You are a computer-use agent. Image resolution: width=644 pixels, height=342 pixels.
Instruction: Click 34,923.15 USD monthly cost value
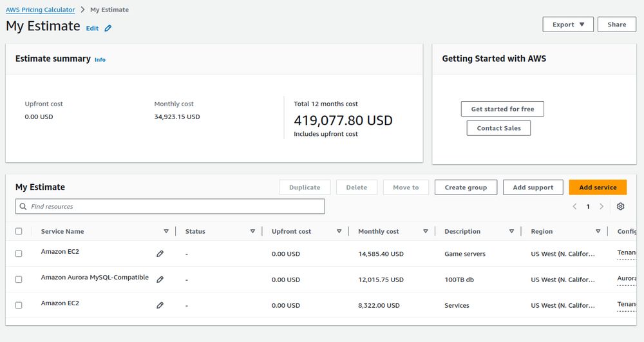pos(177,117)
